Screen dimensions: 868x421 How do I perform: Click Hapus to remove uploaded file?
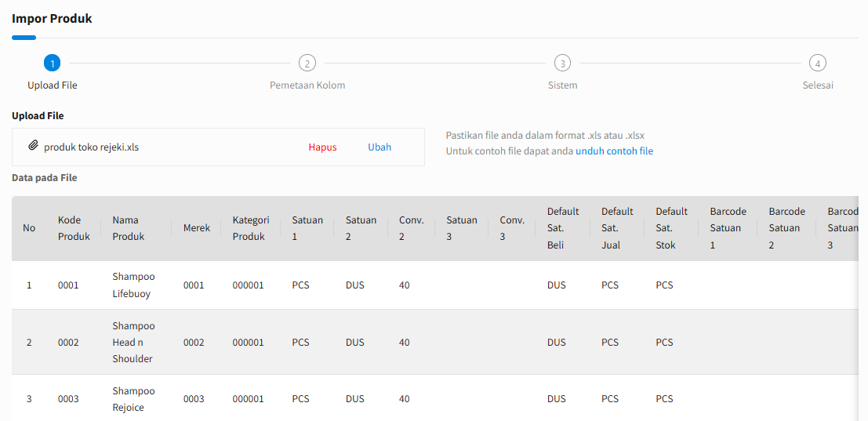coord(322,147)
